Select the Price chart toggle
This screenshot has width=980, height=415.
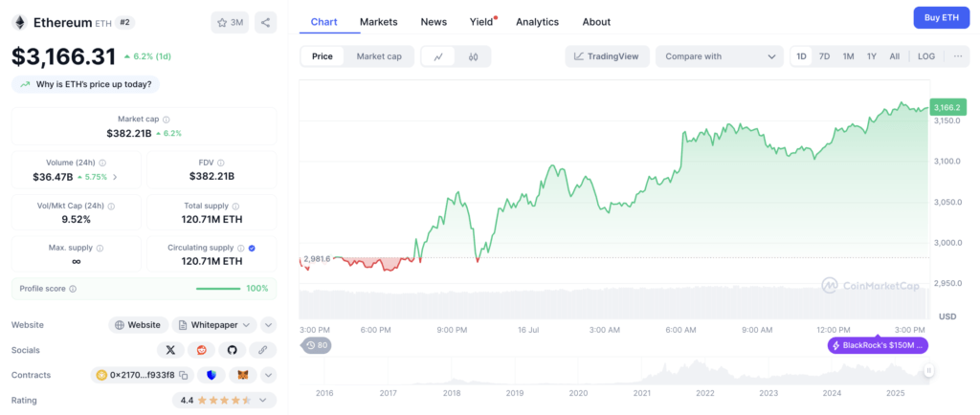(x=323, y=56)
